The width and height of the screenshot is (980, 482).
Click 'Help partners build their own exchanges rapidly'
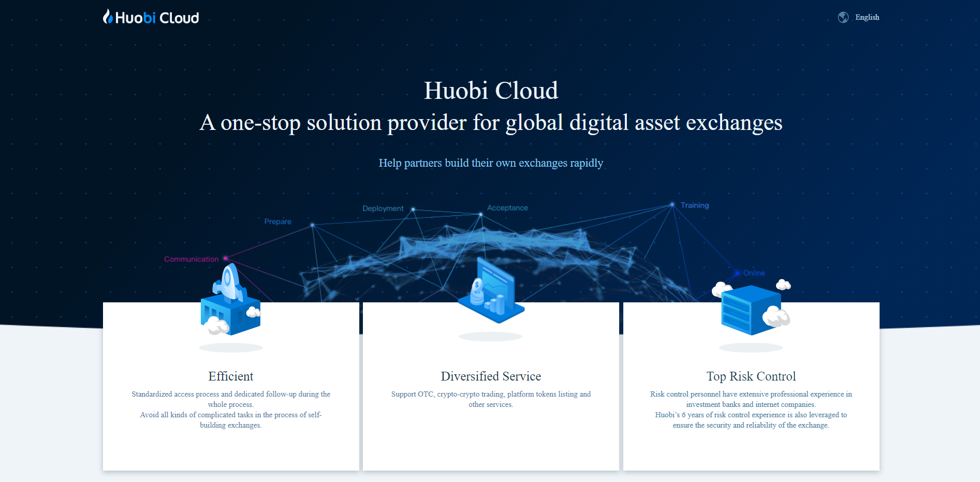coord(491,163)
